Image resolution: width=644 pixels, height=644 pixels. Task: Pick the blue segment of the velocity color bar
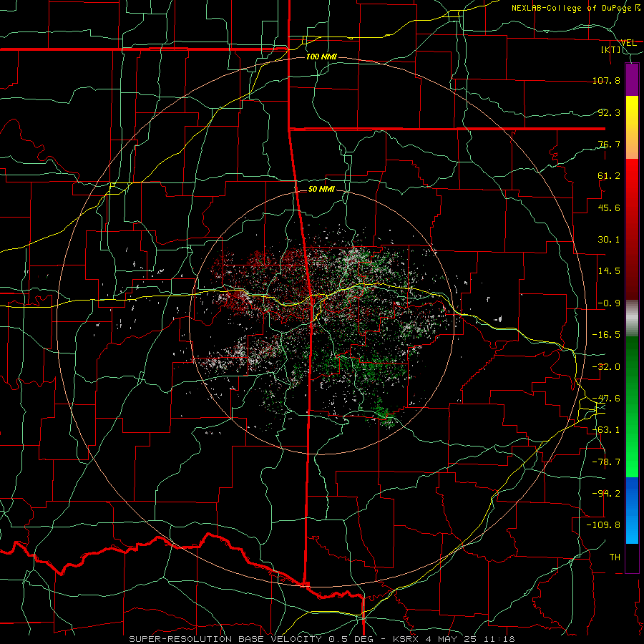pyautogui.click(x=632, y=510)
